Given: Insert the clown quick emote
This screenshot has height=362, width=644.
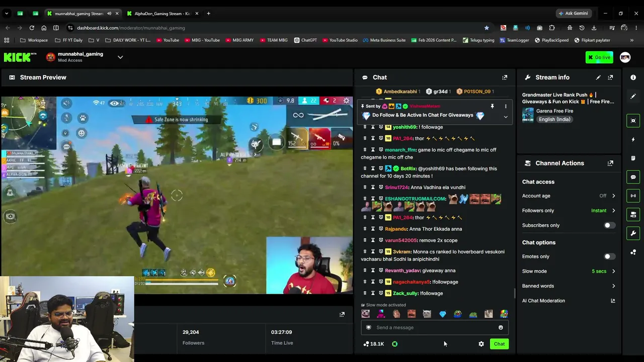Looking at the screenshot, I should coord(504,314).
